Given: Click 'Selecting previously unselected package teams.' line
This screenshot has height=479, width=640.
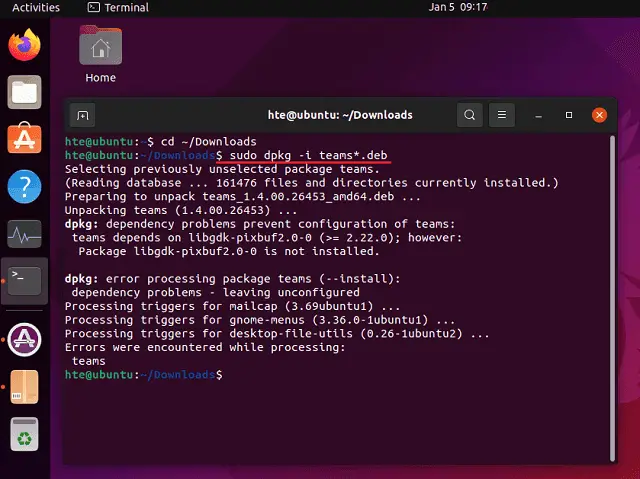Looking at the screenshot, I should (x=222, y=169).
